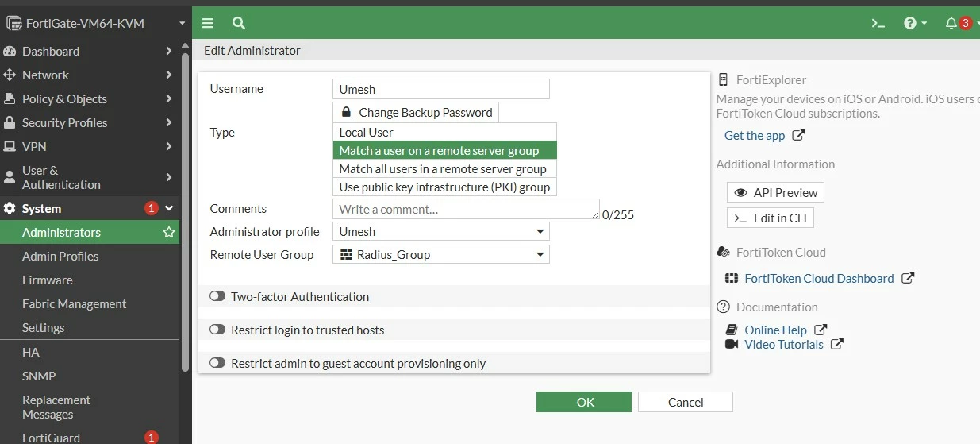Click the API Preview button
The image size is (980, 444).
click(775, 192)
